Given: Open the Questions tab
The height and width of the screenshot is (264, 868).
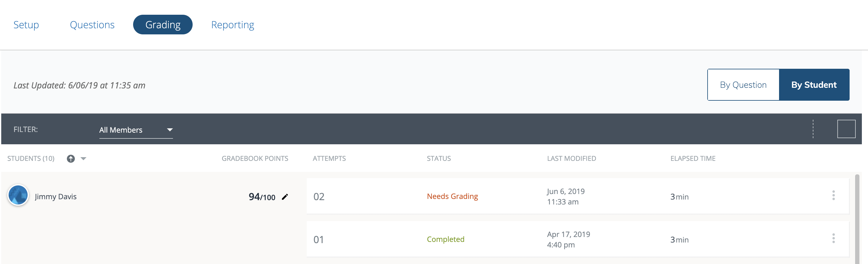Looking at the screenshot, I should [92, 25].
